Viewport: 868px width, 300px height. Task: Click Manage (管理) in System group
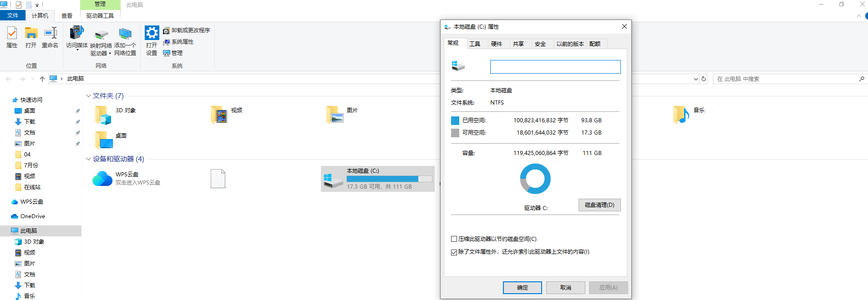tap(173, 53)
